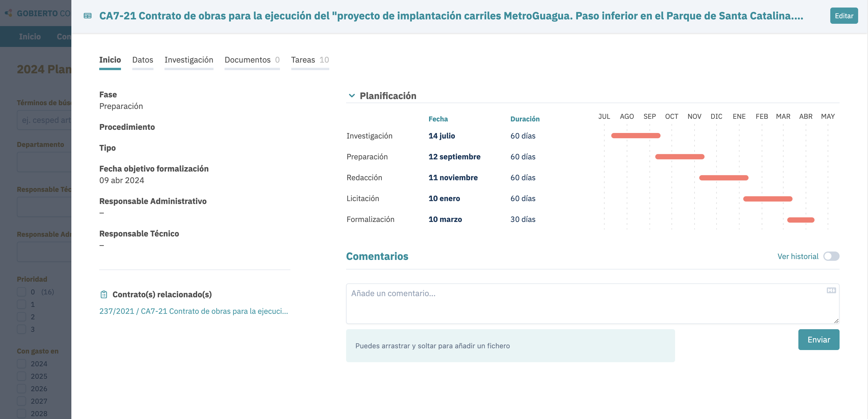Click the Ver historial label
Viewport: 868px width, 419px height.
pos(798,256)
